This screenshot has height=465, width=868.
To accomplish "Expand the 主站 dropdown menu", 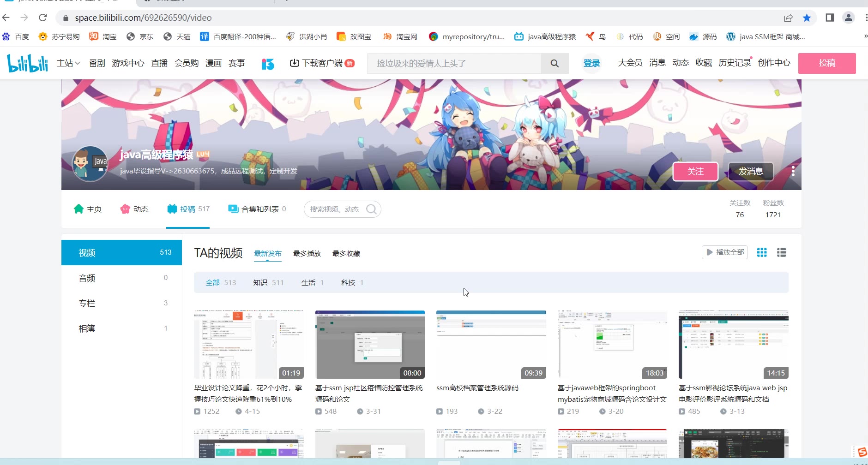I will coord(68,63).
